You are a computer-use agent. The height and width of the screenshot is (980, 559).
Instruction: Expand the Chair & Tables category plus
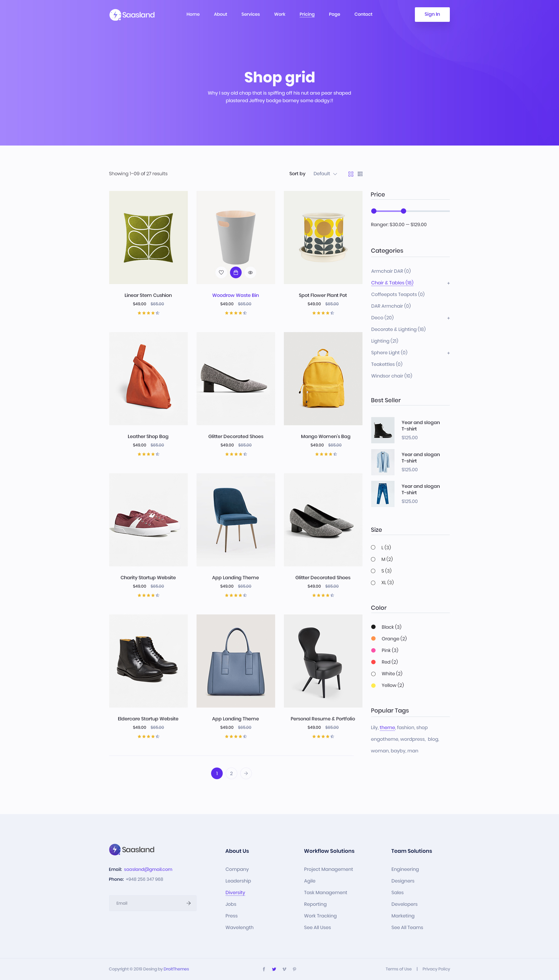tap(448, 283)
